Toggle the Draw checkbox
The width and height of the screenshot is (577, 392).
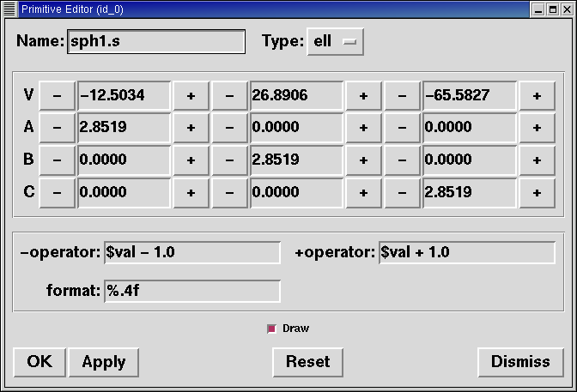(x=271, y=329)
